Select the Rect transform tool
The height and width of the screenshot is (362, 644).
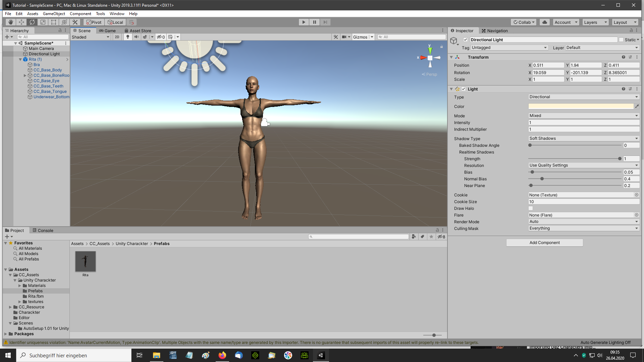(x=54, y=22)
